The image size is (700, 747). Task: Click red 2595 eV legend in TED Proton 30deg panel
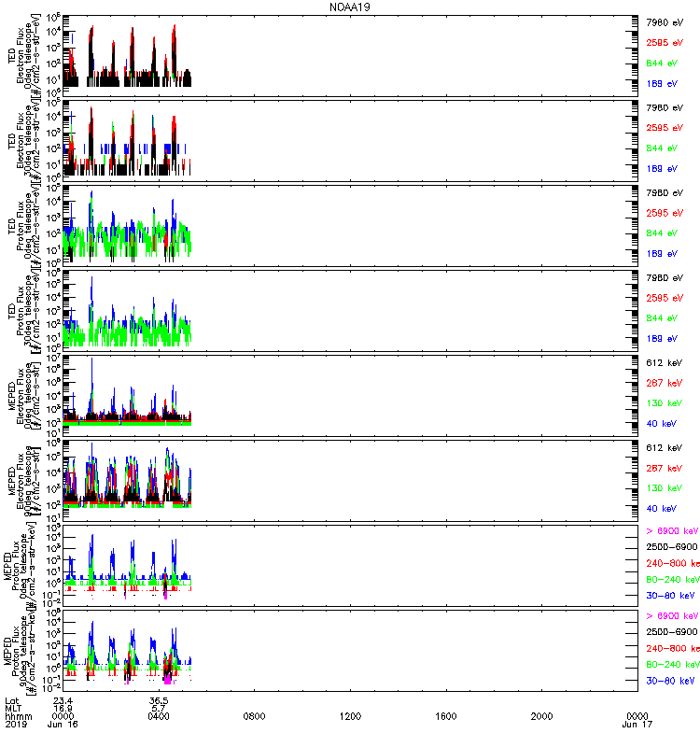click(665, 298)
